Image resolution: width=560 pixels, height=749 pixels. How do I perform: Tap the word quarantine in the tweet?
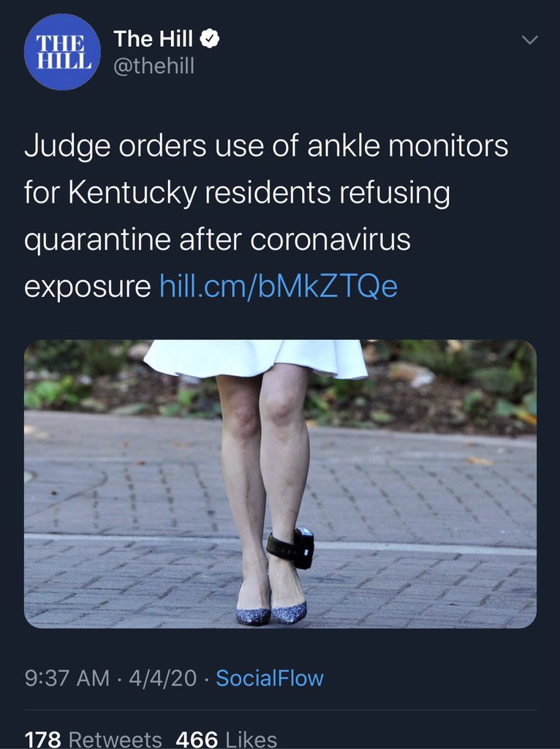click(97, 241)
